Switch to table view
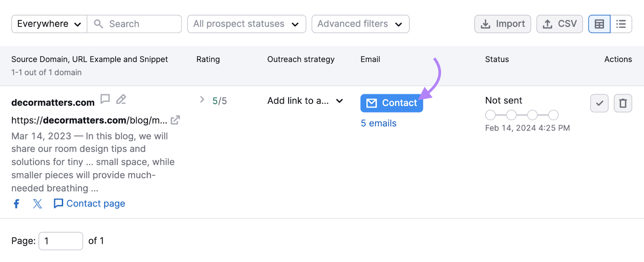Viewport: 644px width, 262px height. point(599,24)
